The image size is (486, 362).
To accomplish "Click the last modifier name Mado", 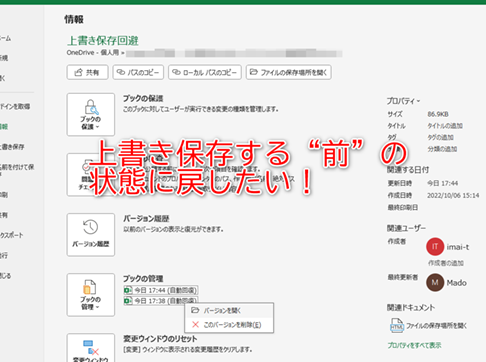I will pos(456,283).
